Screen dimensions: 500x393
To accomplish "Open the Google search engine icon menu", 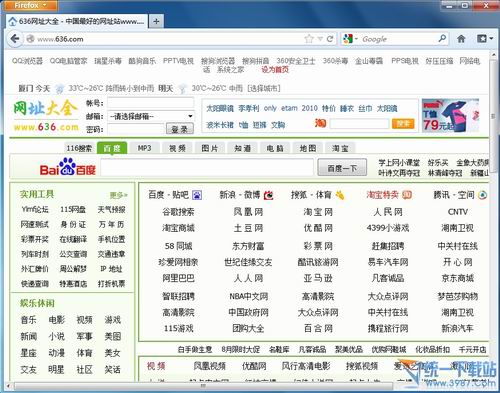I will click(350, 39).
